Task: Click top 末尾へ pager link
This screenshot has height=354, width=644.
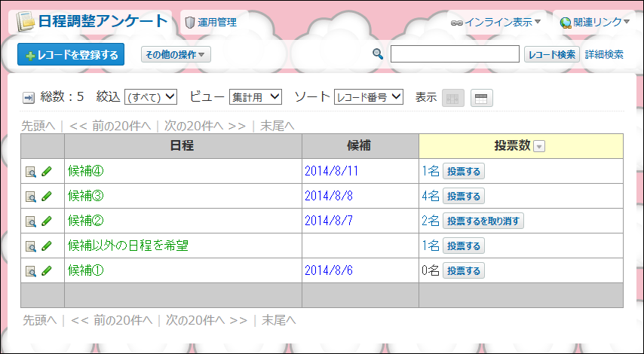Action: coord(278,126)
